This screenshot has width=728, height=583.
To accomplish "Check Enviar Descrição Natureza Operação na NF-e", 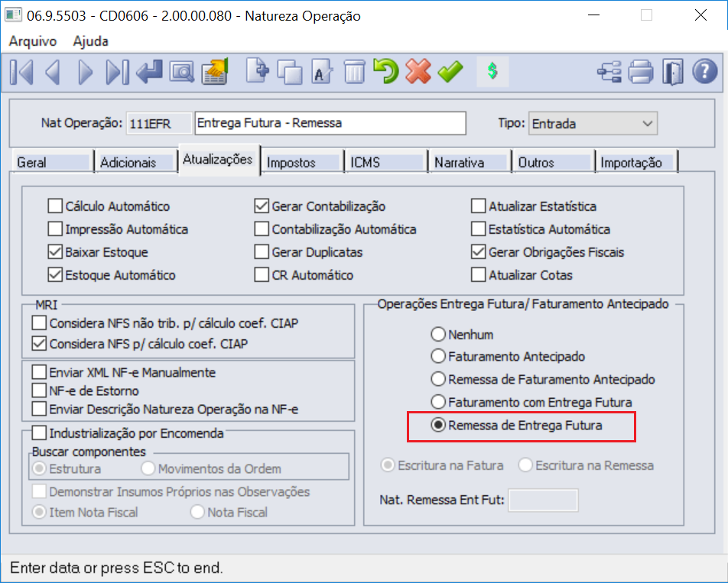I will (40, 409).
